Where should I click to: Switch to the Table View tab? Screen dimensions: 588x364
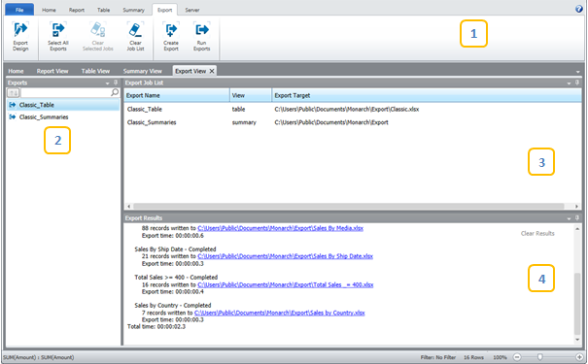pyautogui.click(x=95, y=71)
